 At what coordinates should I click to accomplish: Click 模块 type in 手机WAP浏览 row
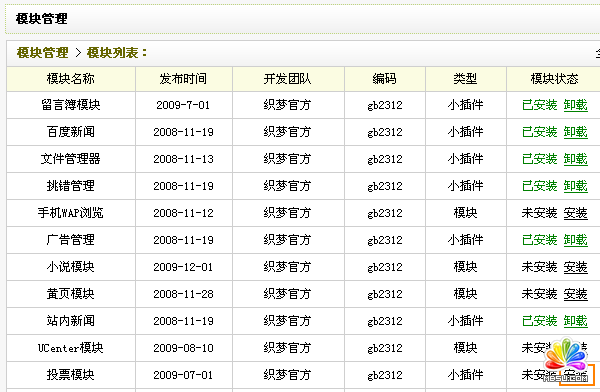(x=465, y=213)
